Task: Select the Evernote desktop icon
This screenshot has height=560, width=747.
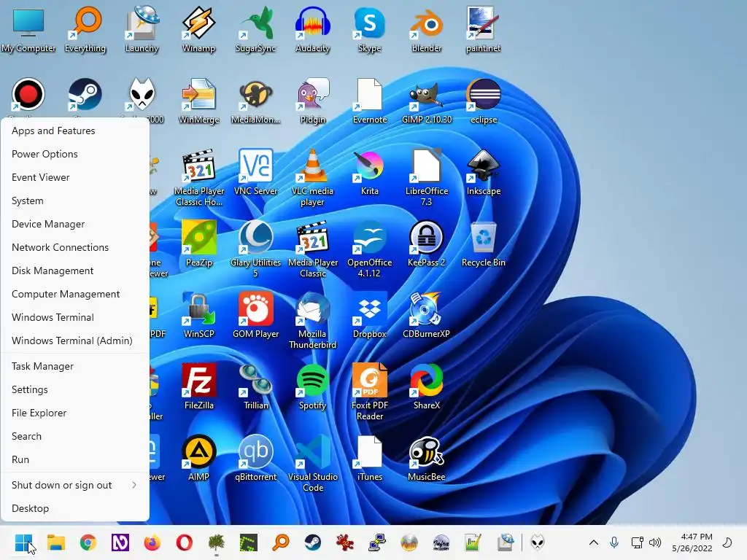Action: pos(370,101)
